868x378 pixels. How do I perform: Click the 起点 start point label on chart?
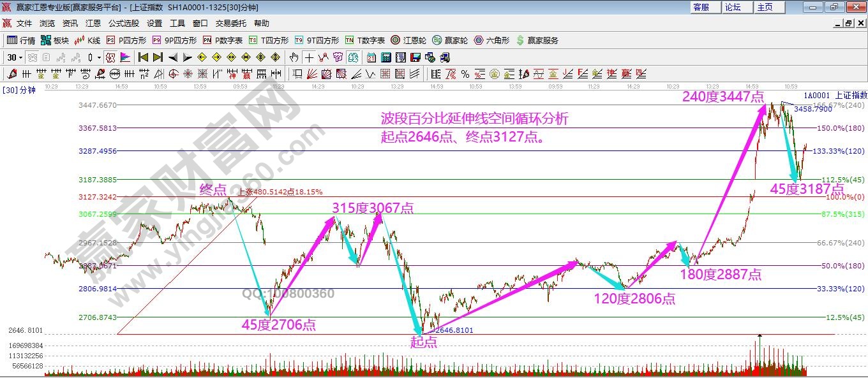click(423, 342)
